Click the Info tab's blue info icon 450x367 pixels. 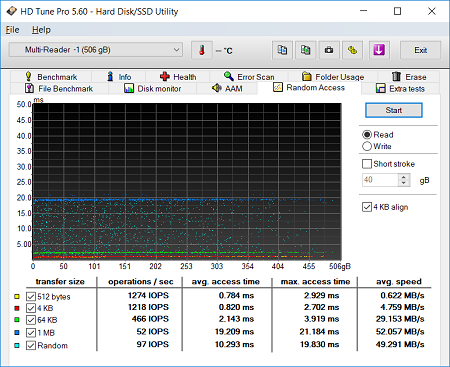110,76
